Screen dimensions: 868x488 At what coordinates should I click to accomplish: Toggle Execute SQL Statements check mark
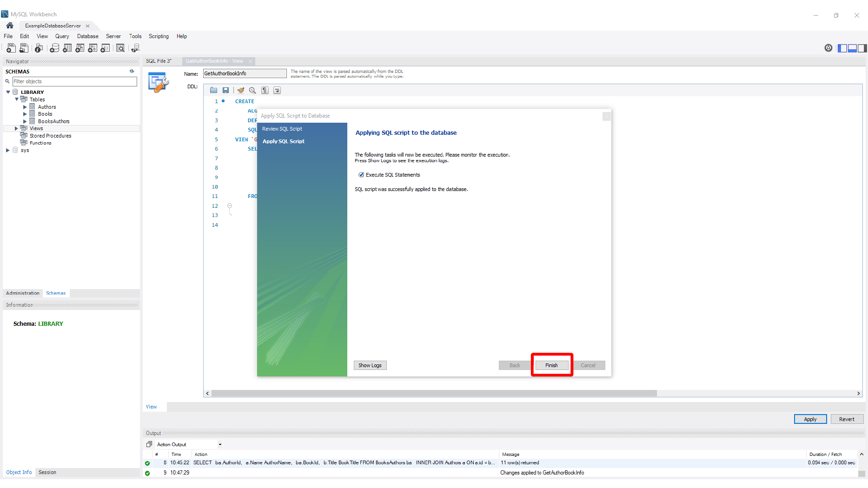click(x=361, y=175)
